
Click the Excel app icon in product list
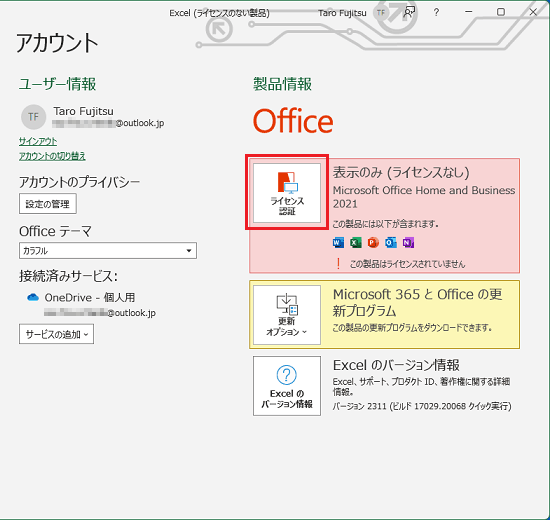tap(356, 242)
